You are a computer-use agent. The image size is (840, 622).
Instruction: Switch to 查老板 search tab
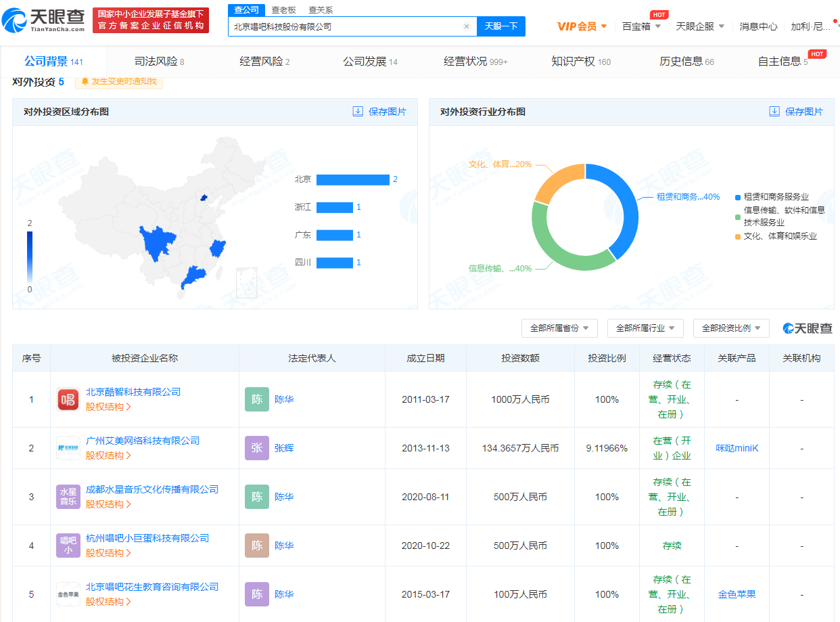pos(283,10)
